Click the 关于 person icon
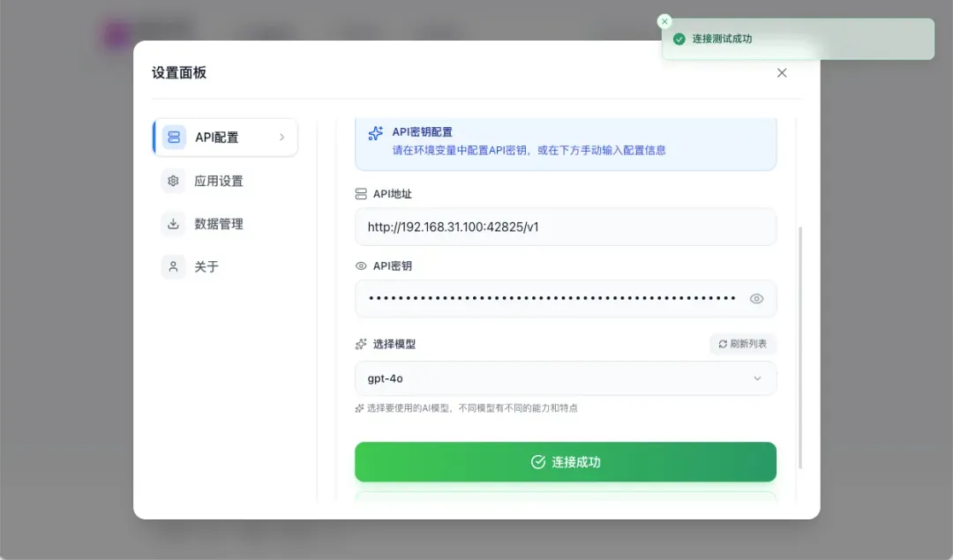The height and width of the screenshot is (560, 953). pos(174,266)
